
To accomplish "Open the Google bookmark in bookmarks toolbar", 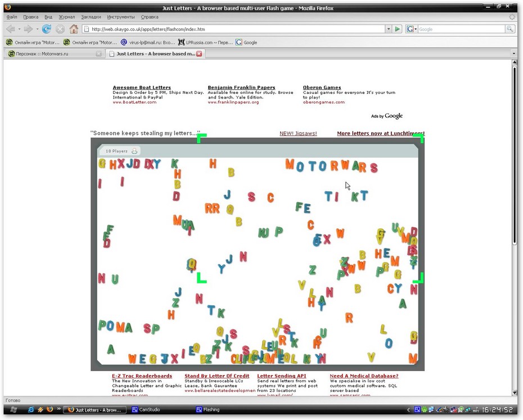I will (x=246, y=42).
